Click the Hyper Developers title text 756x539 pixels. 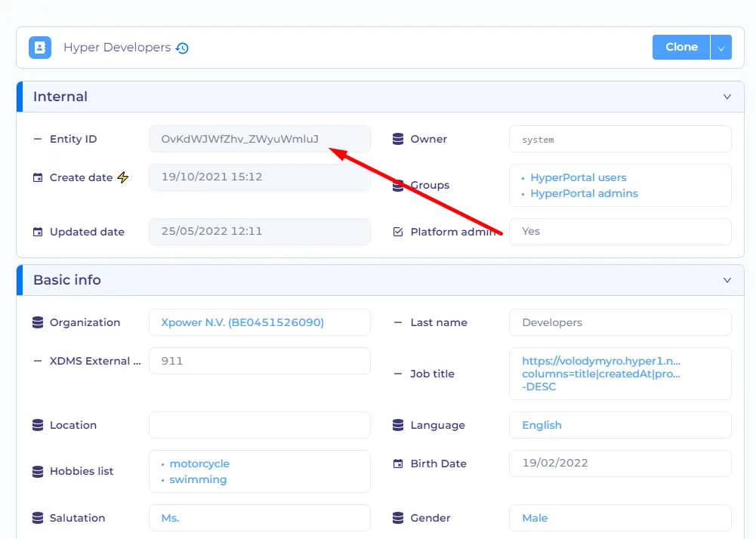pos(117,48)
